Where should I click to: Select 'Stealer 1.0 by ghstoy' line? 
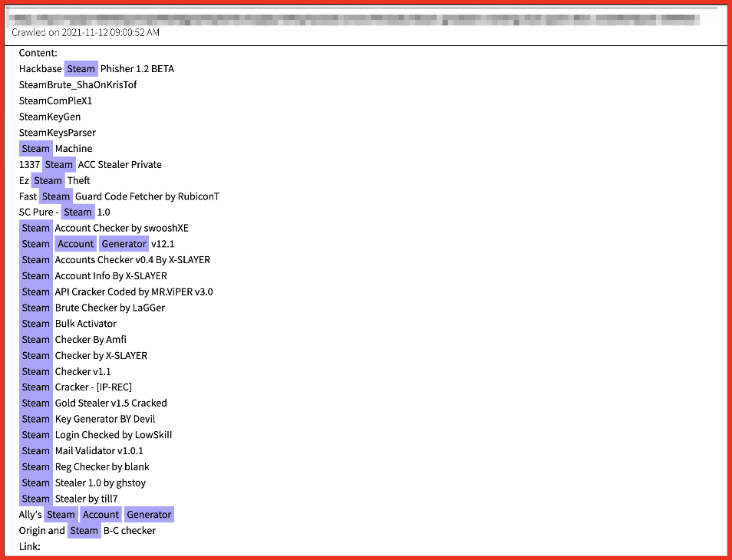(x=101, y=483)
